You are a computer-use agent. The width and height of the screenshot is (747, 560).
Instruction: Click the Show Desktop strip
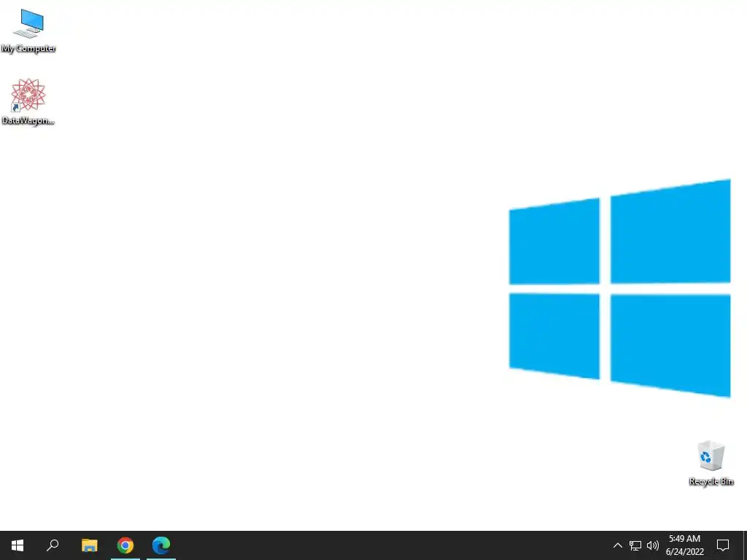(x=745, y=545)
